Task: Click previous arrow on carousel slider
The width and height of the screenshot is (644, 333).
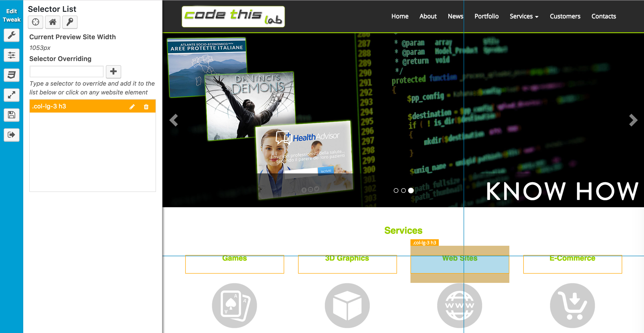Action: (x=174, y=120)
